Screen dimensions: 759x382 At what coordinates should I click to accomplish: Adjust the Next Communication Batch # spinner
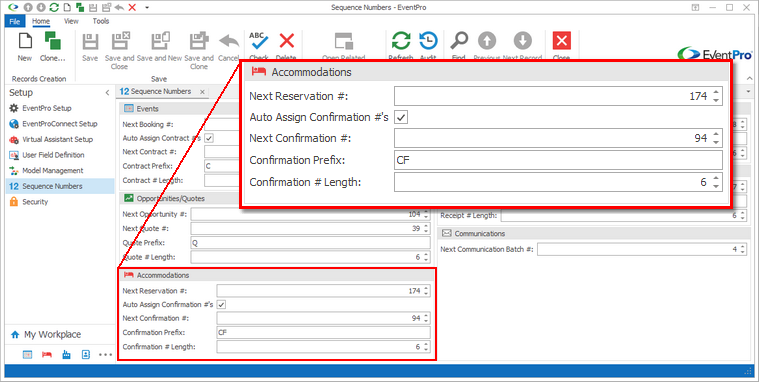tap(743, 249)
